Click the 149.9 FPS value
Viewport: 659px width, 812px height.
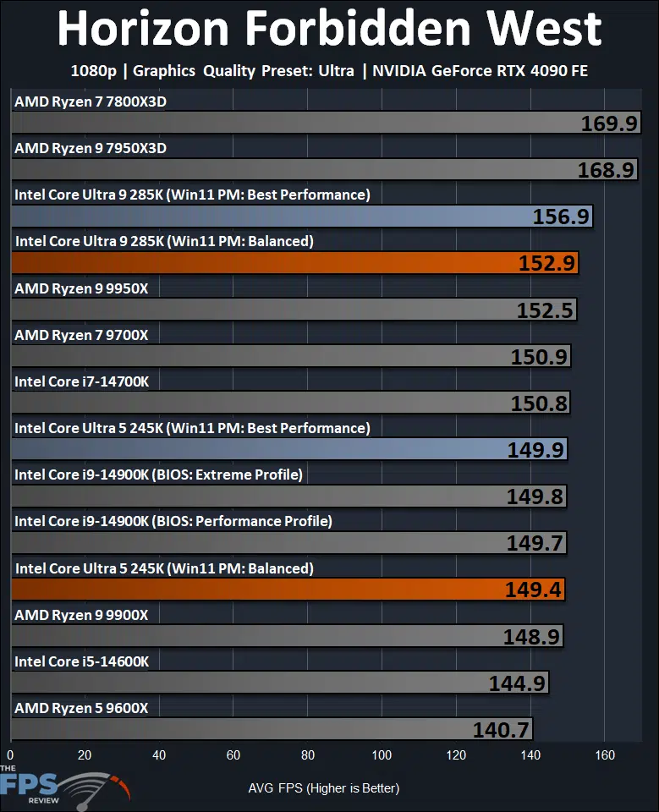535,450
